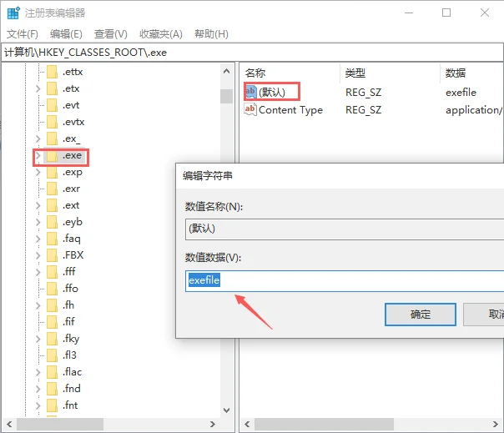Open the 查看(V) menu

[110, 33]
